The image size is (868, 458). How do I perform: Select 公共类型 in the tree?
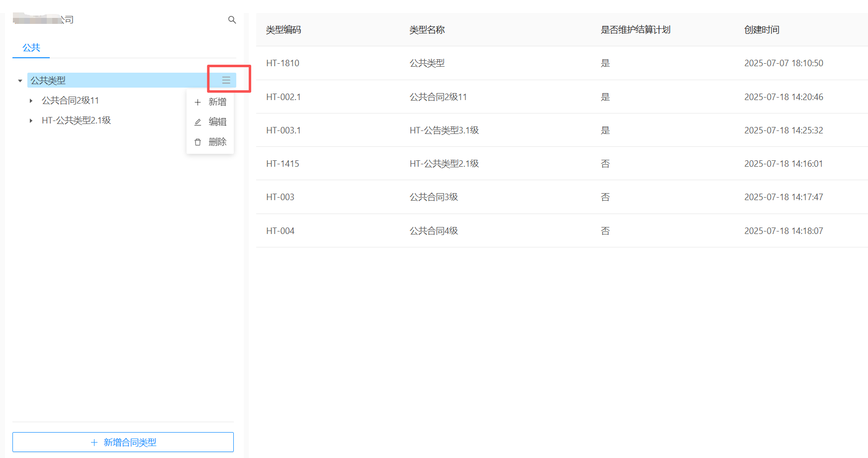(x=48, y=81)
